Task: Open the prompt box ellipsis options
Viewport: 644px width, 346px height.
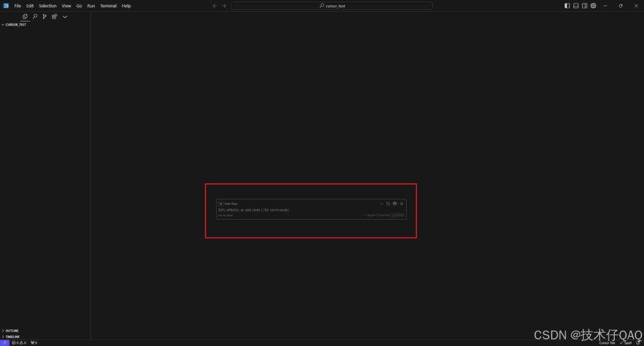Action: [382, 203]
